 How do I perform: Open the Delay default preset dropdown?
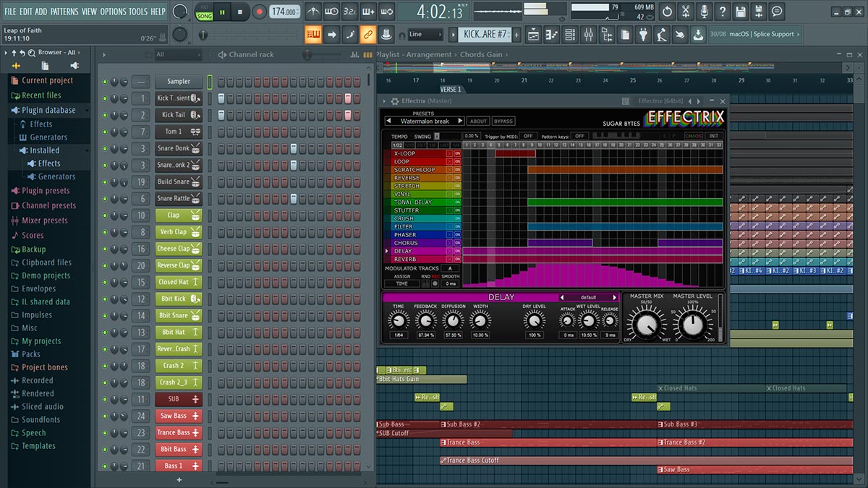coord(588,297)
